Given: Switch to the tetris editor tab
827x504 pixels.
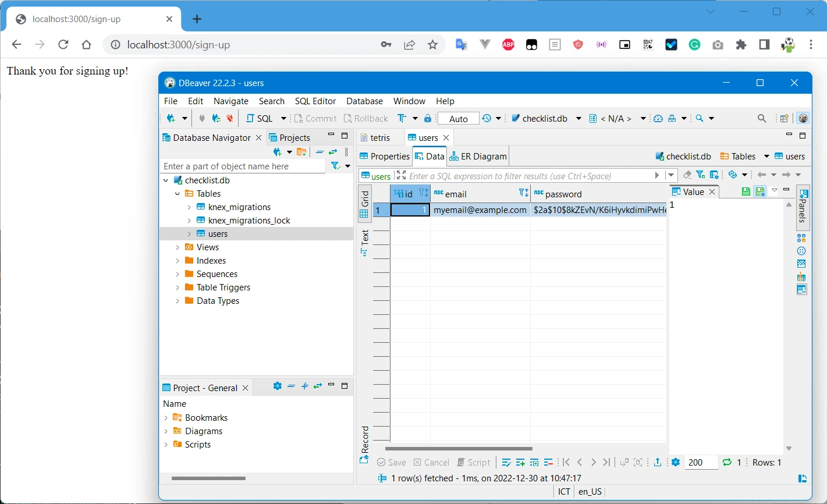Looking at the screenshot, I should (x=375, y=137).
